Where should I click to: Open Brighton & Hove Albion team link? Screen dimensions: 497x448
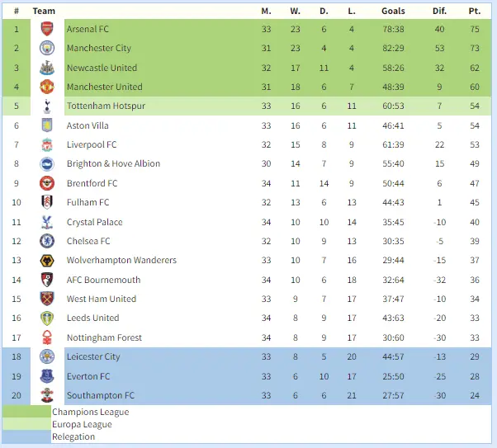(x=113, y=163)
